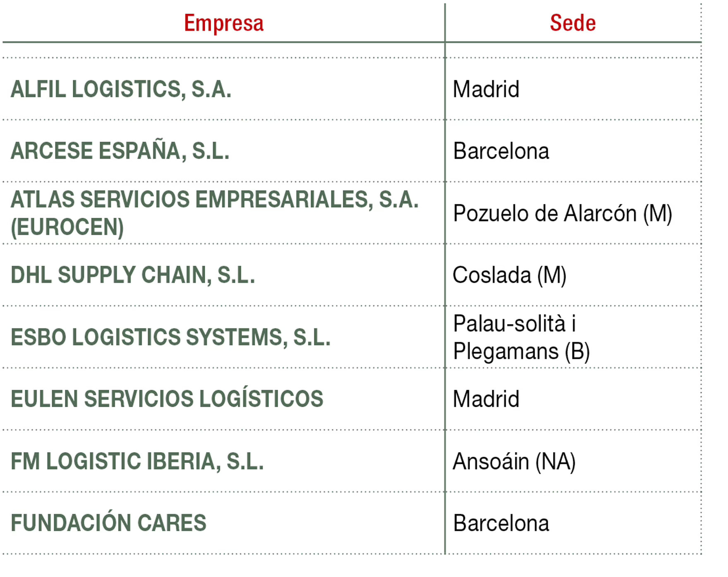This screenshot has height=577, width=728.
Task: Click the Palau-solità i text
Action: coord(514,324)
